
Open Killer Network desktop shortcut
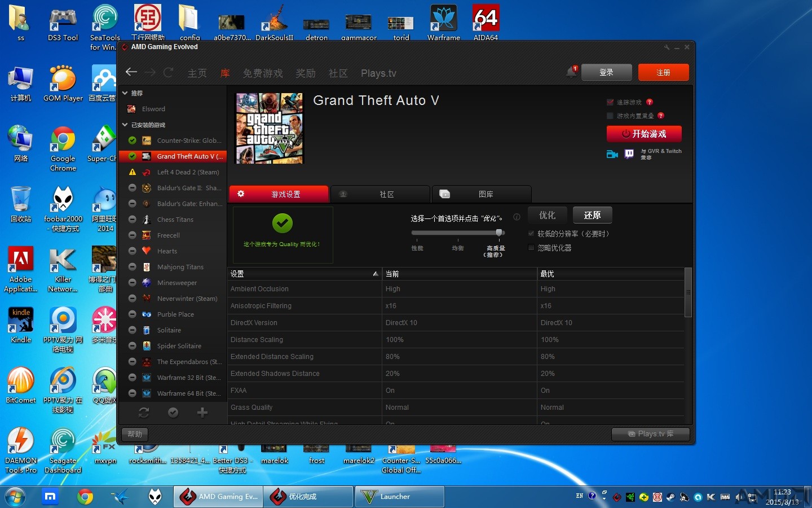pos(63,269)
